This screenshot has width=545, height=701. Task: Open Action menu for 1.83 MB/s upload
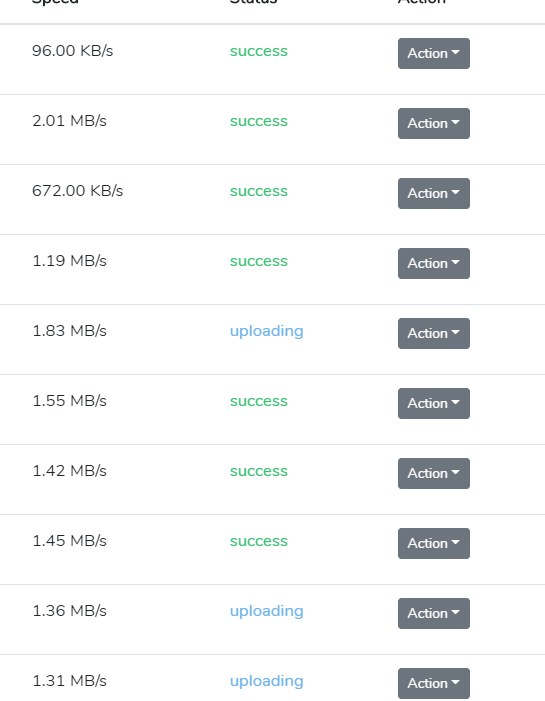tap(434, 333)
